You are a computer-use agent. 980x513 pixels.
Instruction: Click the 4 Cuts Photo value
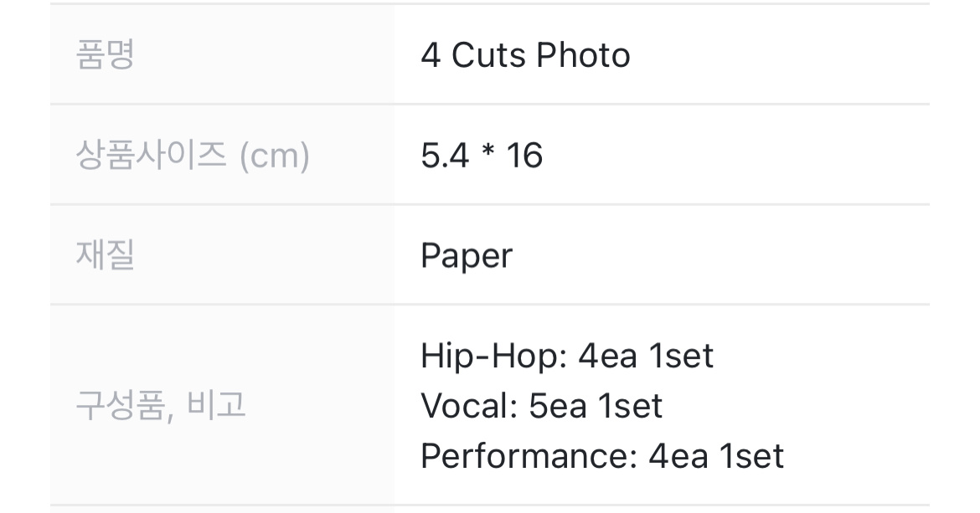[x=525, y=55]
